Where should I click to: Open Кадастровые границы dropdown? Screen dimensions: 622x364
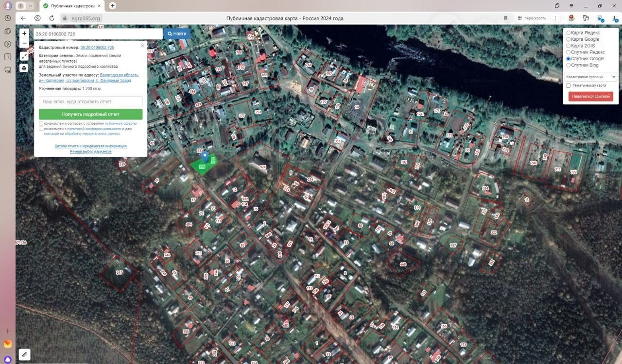[x=590, y=77]
